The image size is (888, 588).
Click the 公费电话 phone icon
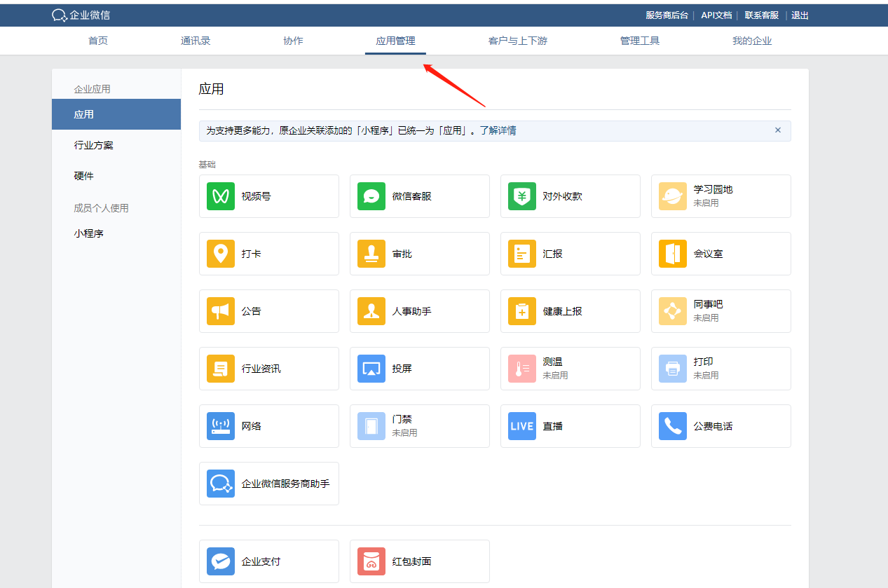[x=673, y=426]
